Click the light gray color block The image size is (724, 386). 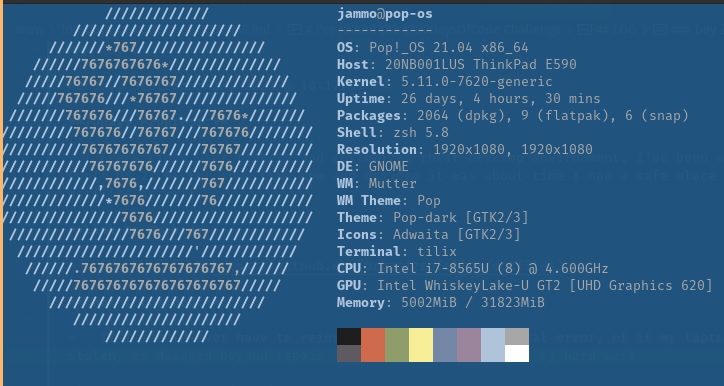coord(517,337)
